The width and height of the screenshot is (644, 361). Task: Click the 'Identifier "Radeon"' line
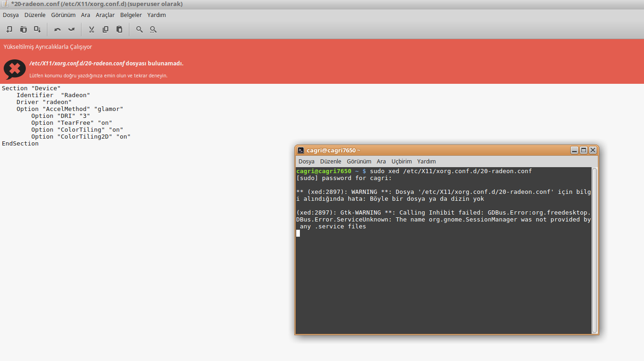(x=53, y=95)
